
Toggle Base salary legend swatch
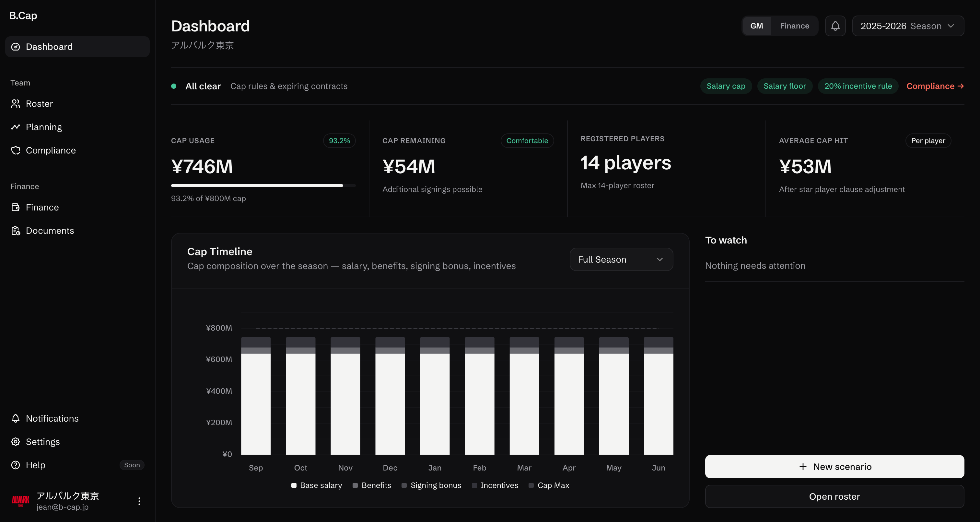click(294, 485)
